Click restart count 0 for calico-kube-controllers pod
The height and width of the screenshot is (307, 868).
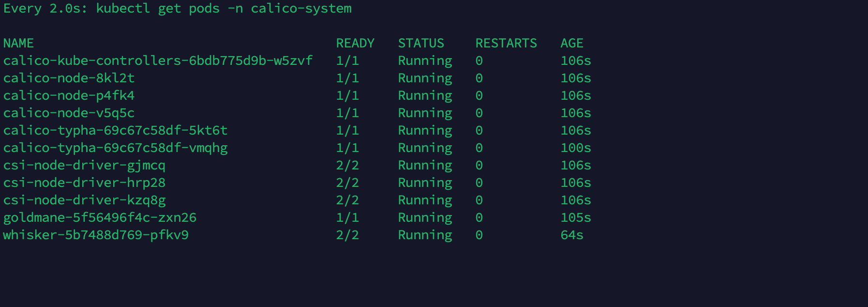point(479,61)
